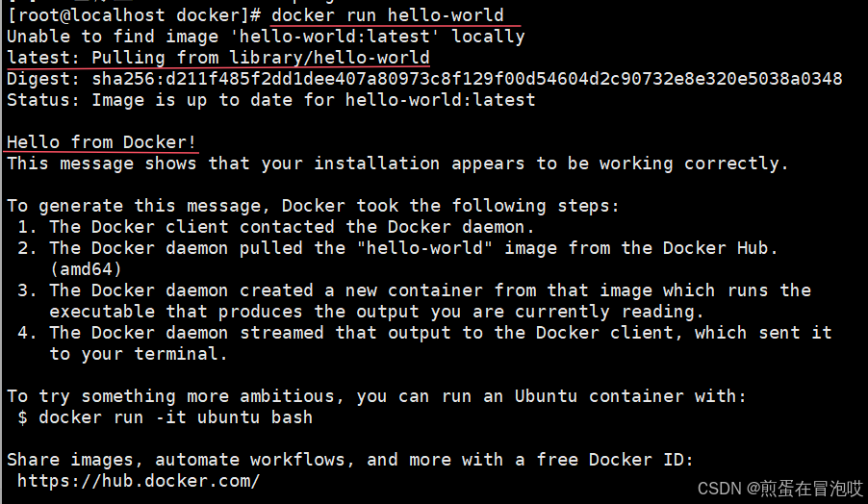Click 'Share images, automate workflows' line
The image size is (868, 504).
pyautogui.click(x=350, y=460)
